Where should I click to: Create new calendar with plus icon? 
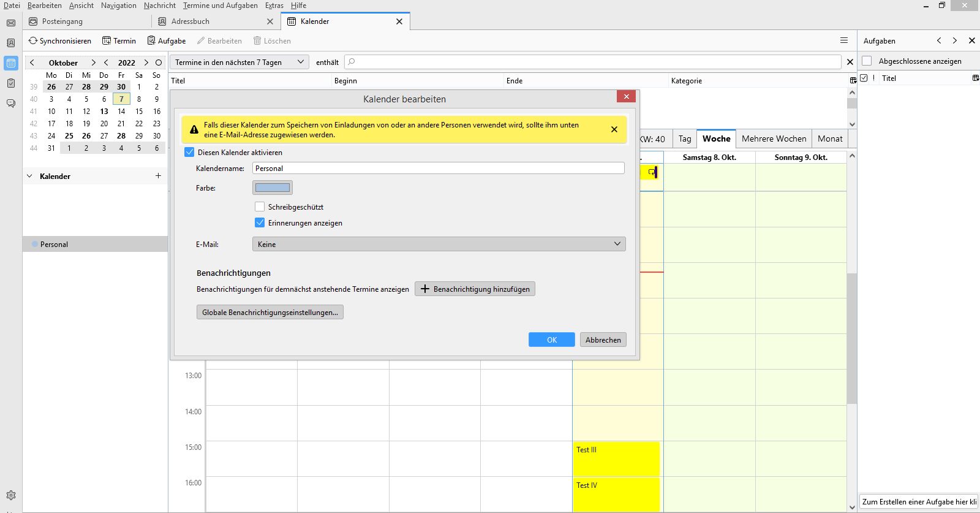coord(158,176)
